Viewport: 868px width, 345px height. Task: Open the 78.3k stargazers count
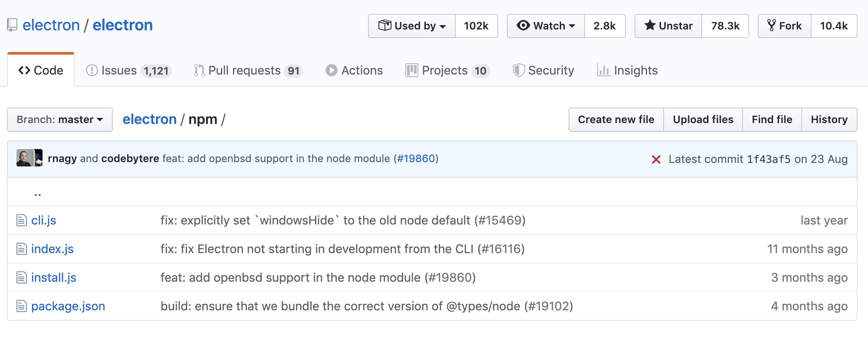click(725, 26)
